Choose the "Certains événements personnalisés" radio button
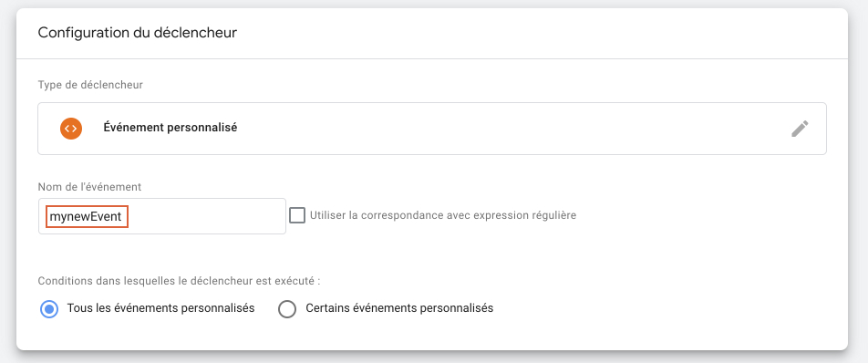Image resolution: width=868 pixels, height=363 pixels. (287, 309)
